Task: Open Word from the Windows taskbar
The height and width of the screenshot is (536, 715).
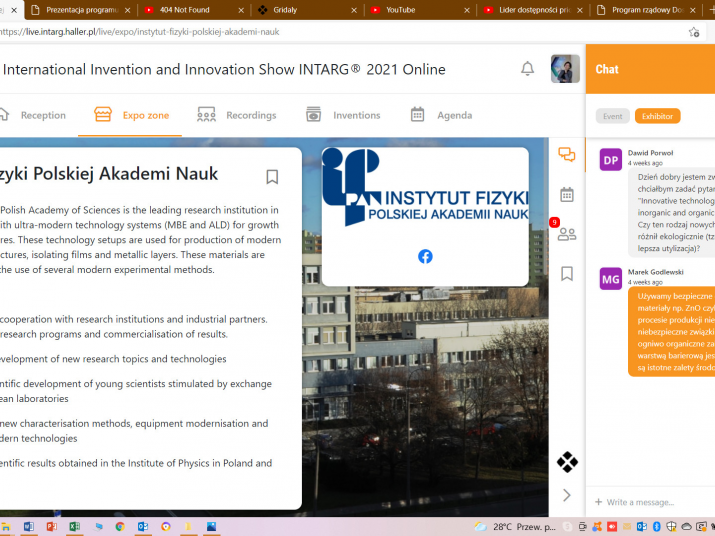Action: click(28, 526)
